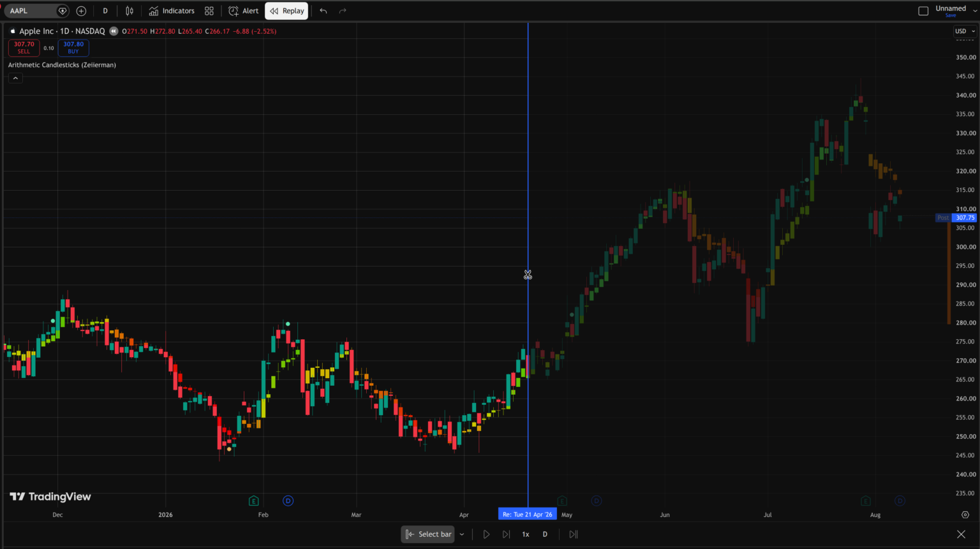This screenshot has width=980, height=549.
Task: Click the earnings E marker near February
Action: 254,501
